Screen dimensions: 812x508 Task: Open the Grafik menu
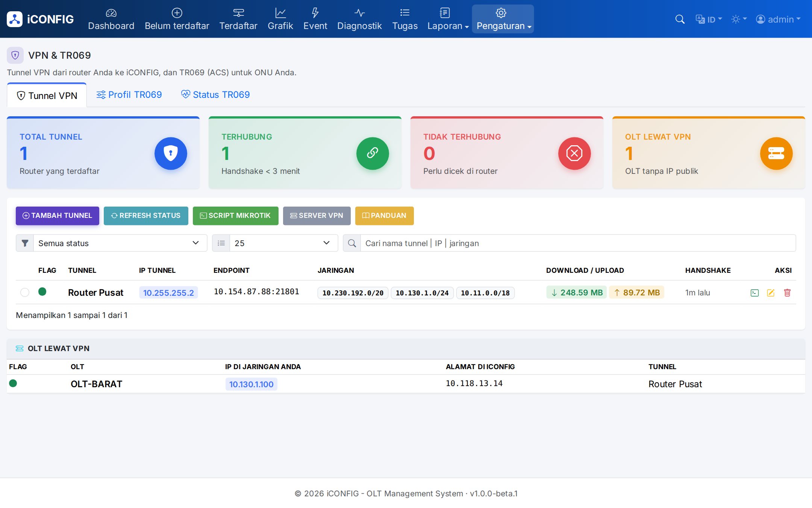pyautogui.click(x=280, y=19)
